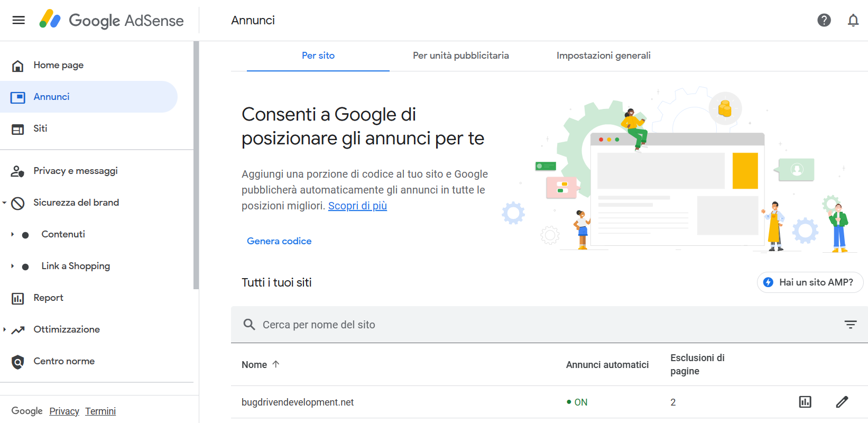This screenshot has width=868, height=423.
Task: Switch to the Per sito tab
Action: [x=318, y=56]
